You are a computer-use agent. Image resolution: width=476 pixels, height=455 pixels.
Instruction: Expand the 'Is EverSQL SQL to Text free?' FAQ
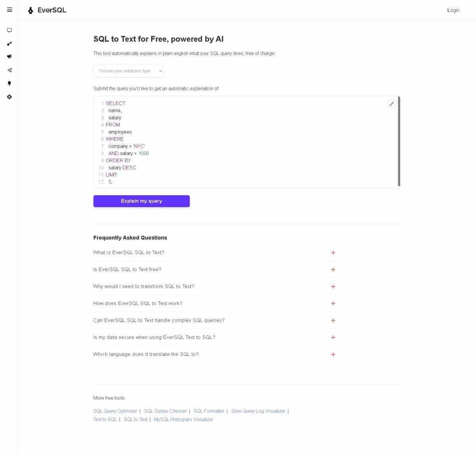333,270
